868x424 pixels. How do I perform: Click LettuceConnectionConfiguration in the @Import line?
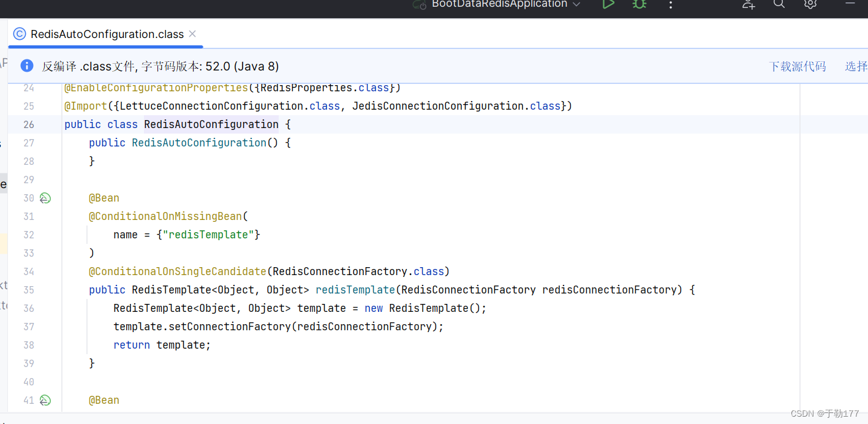211,106
